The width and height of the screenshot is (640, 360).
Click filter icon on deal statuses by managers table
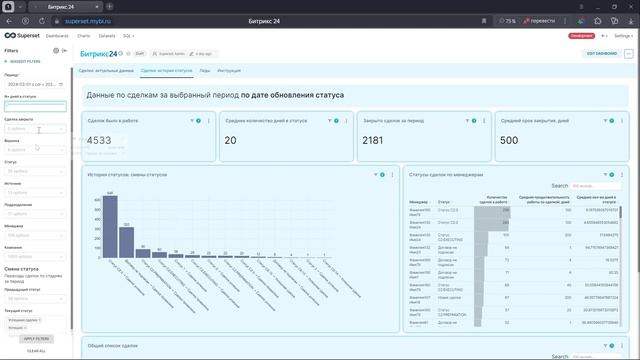[x=605, y=175]
